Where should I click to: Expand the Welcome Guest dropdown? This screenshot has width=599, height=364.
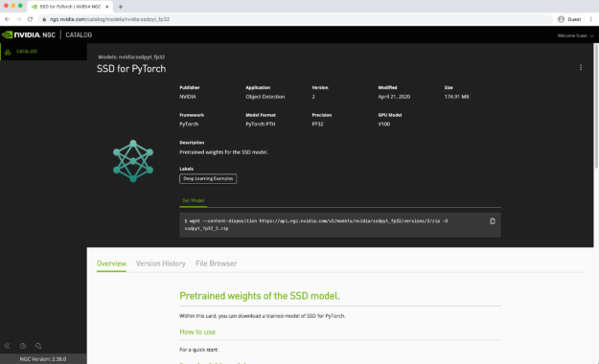575,35
